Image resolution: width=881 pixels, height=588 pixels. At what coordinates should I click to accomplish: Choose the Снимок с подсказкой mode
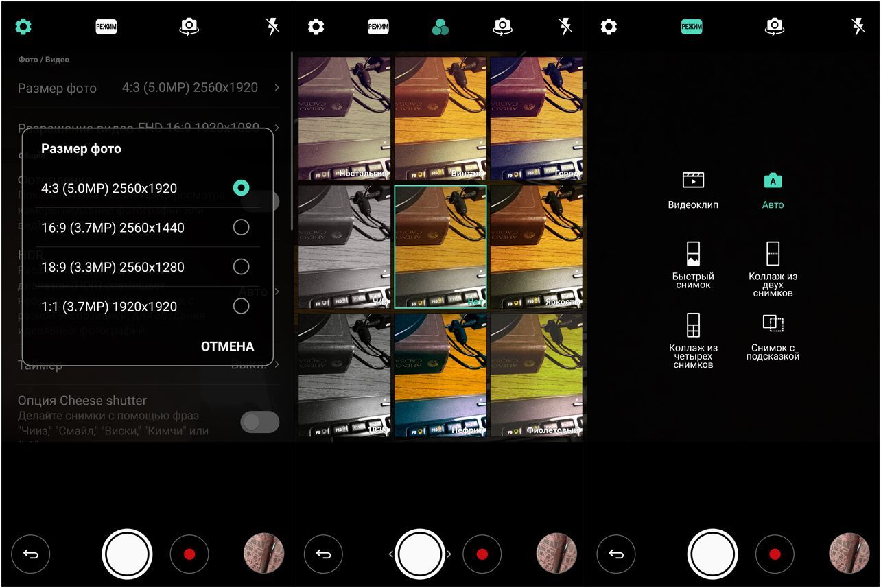(773, 336)
